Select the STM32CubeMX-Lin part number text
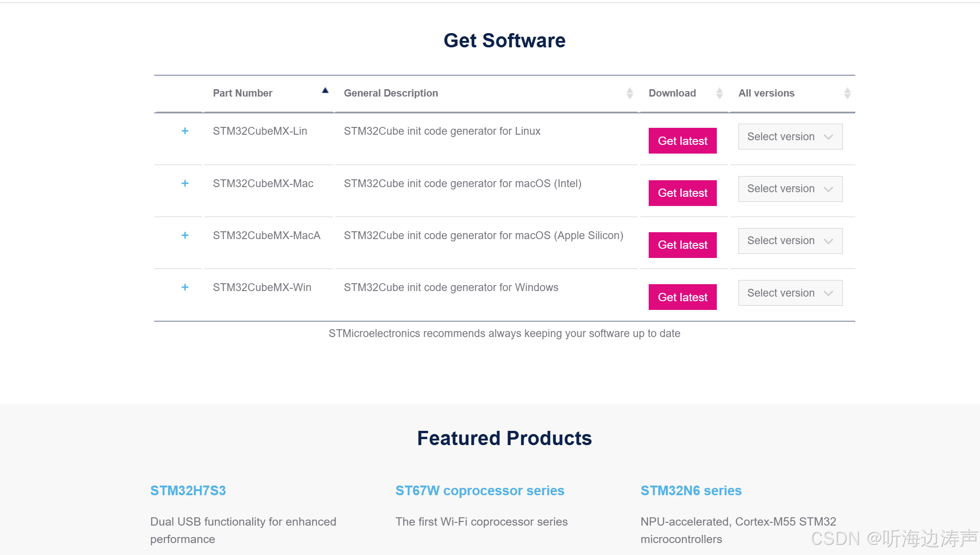The image size is (980, 555). pos(260,131)
